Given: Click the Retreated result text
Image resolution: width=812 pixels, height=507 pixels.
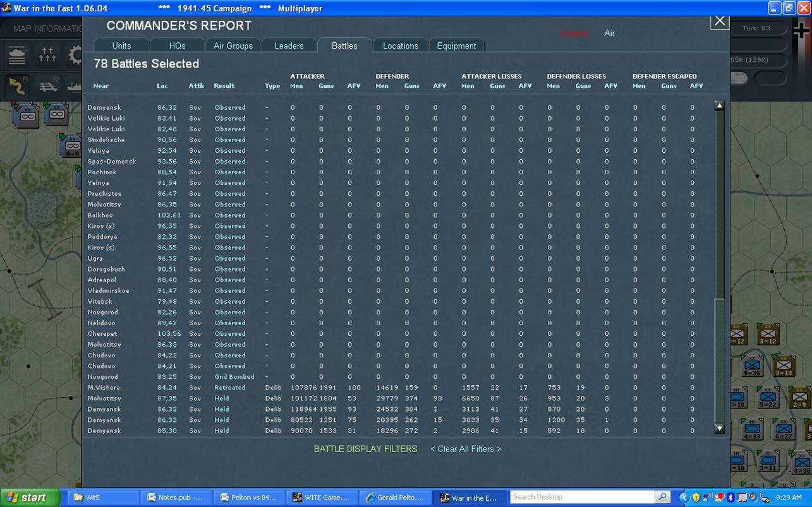Looking at the screenshot, I should [x=230, y=388].
